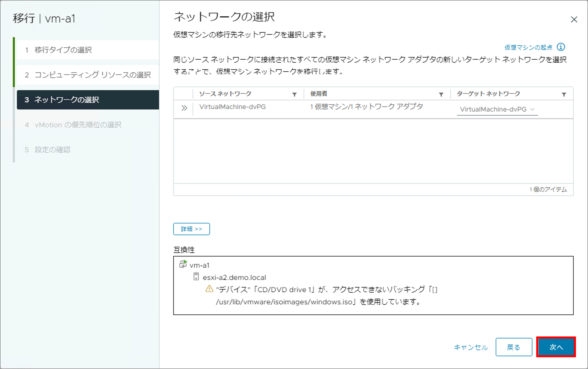The image size is (588, 369).
Task: Click the 戻る button
Action: [x=514, y=347]
